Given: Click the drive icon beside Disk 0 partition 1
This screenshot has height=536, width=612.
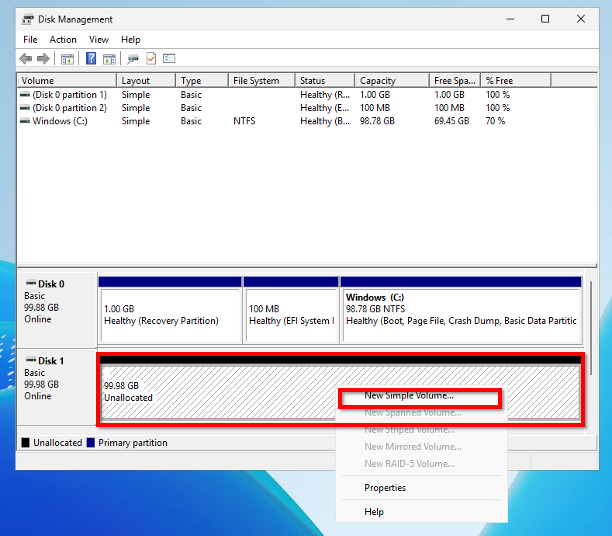Looking at the screenshot, I should click(x=25, y=95).
